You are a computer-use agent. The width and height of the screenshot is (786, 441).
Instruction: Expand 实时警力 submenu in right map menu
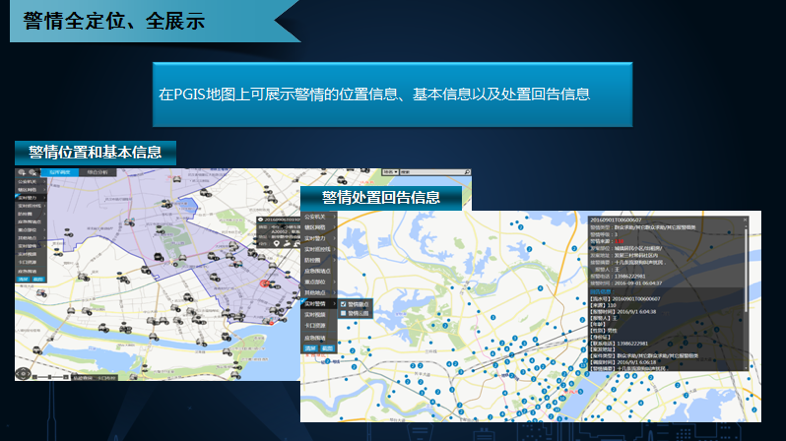click(x=318, y=239)
